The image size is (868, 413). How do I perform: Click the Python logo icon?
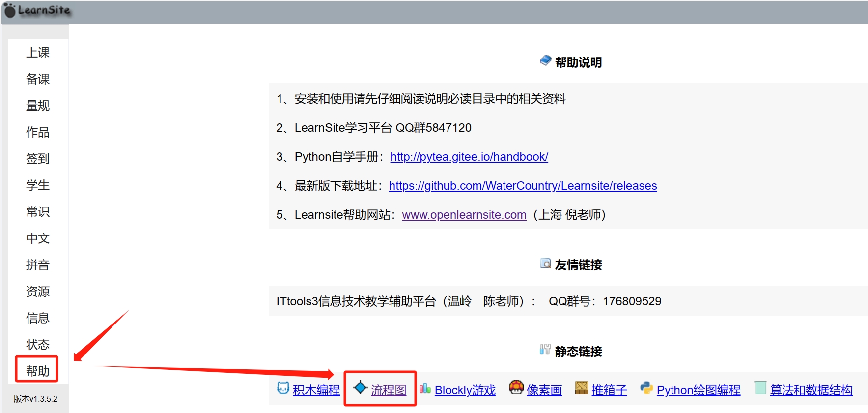coord(646,388)
